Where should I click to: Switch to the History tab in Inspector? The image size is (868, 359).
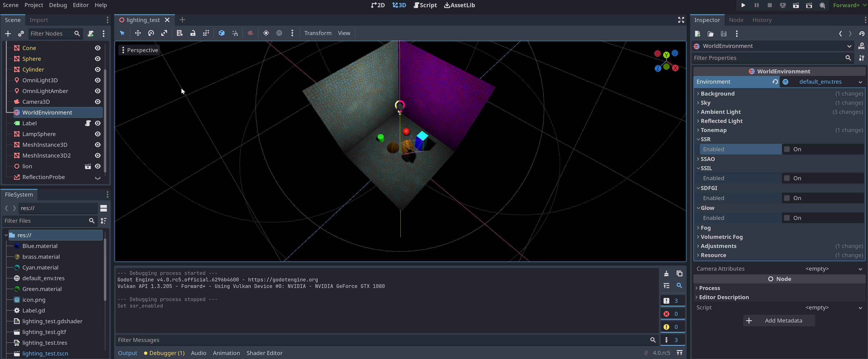tap(762, 20)
